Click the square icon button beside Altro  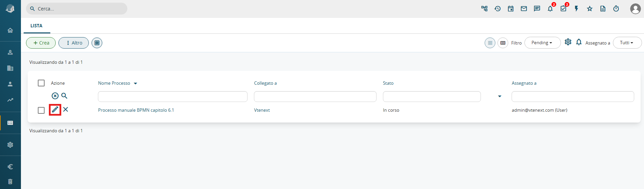[x=97, y=43]
